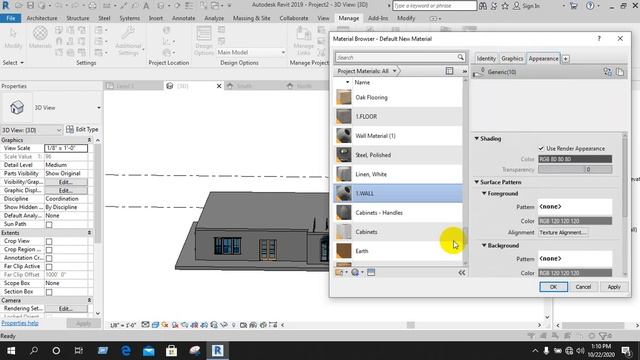This screenshot has height=360, width=640.
Task: Open Windows Start menu
Action: (x=11, y=351)
